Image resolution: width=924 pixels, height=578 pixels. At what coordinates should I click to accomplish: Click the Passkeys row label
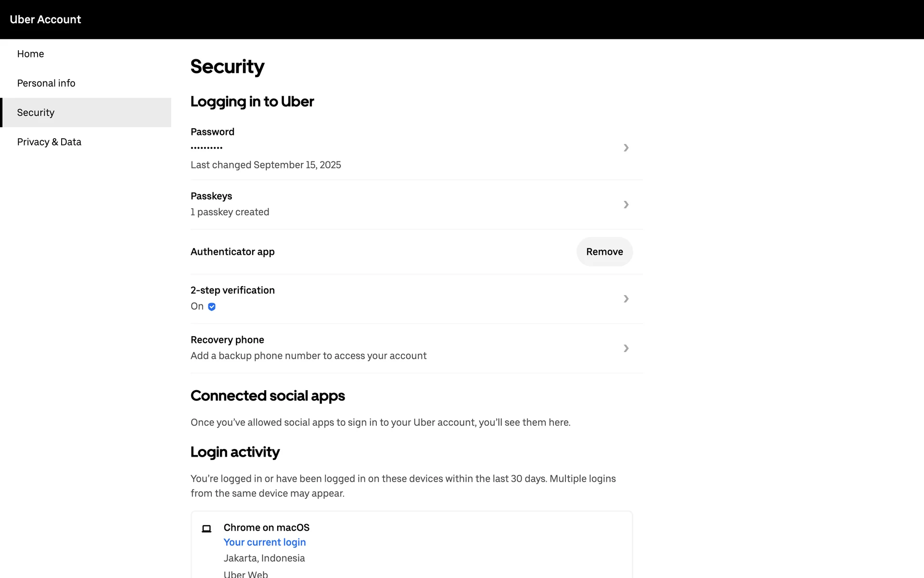(211, 196)
